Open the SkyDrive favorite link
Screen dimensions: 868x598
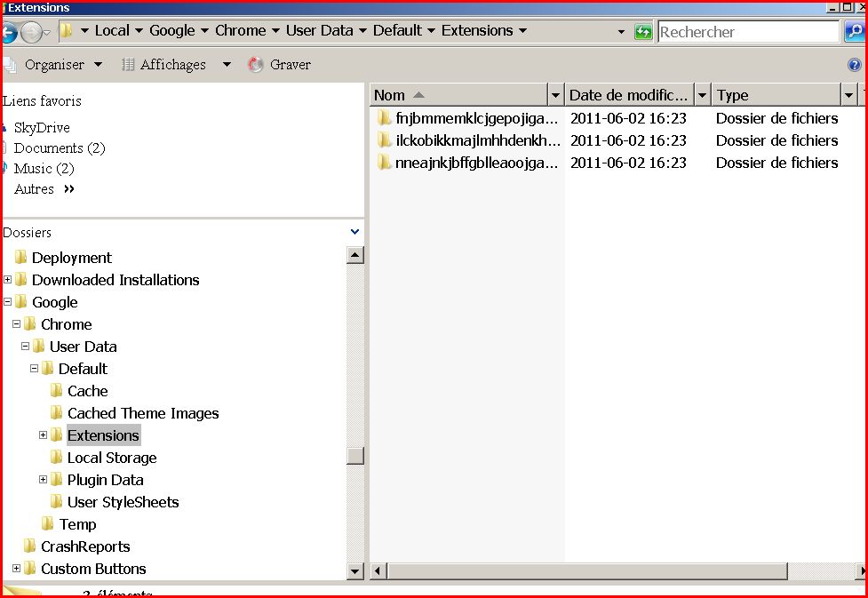[41, 128]
